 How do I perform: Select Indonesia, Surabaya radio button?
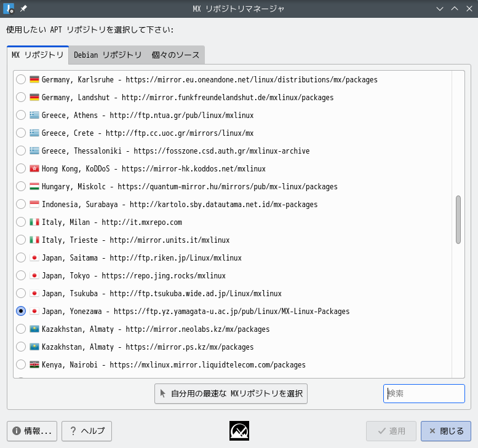point(21,204)
